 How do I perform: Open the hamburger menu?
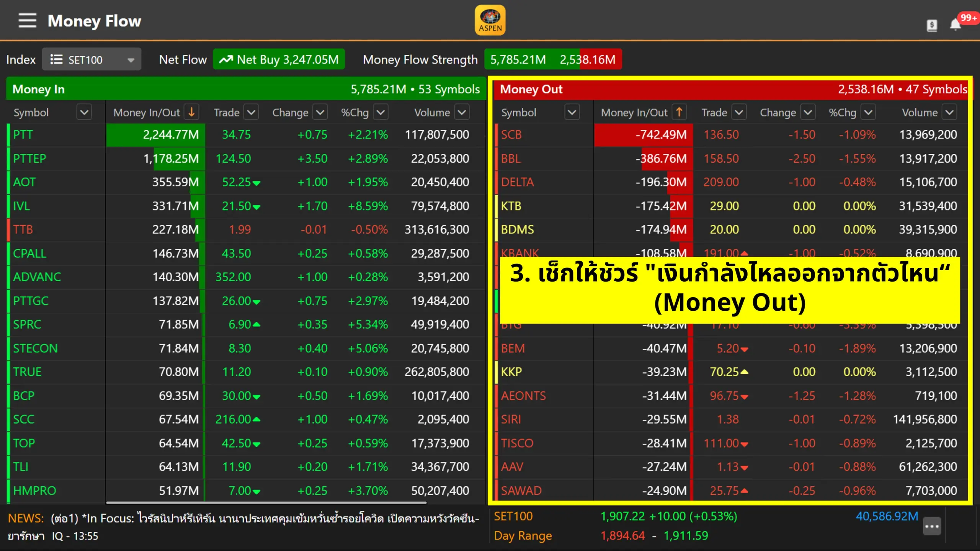(27, 21)
